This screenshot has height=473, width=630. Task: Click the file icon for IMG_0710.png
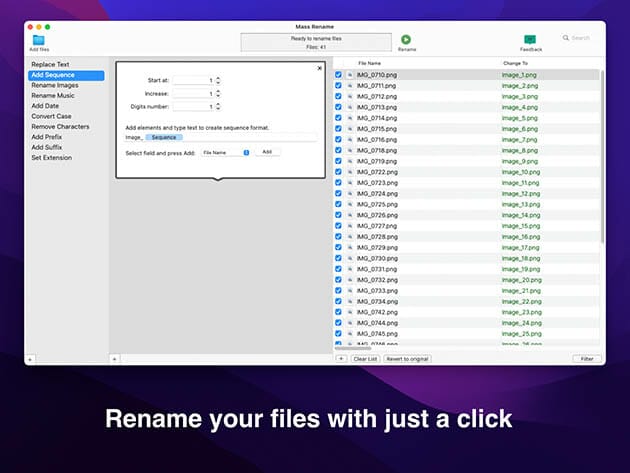tap(349, 75)
